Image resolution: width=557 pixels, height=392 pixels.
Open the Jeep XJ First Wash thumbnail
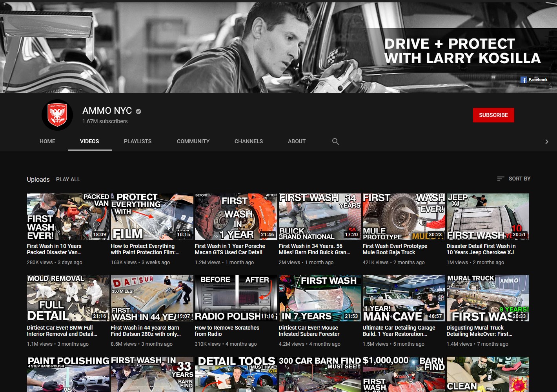coord(488,216)
